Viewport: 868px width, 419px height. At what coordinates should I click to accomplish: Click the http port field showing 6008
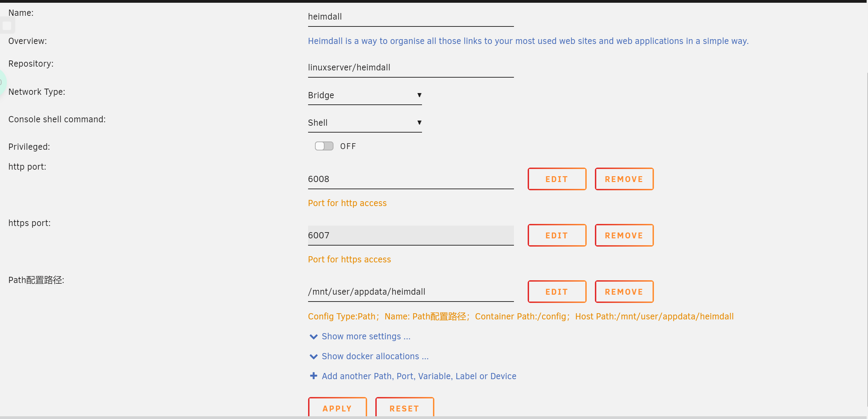(411, 179)
